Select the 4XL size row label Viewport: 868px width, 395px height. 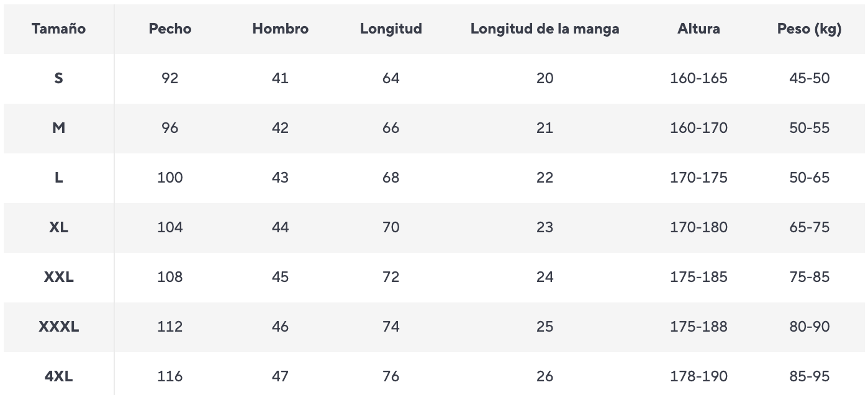tap(58, 376)
